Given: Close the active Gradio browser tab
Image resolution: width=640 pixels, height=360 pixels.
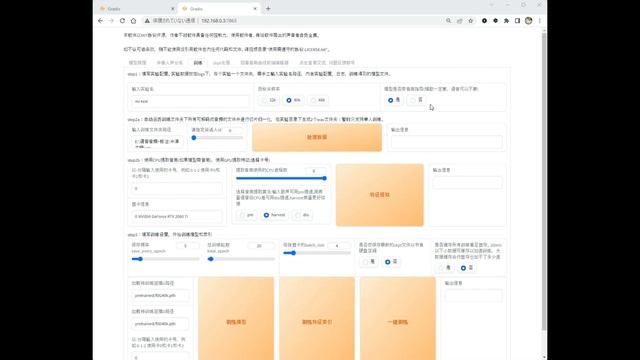Looking at the screenshot, I should point(255,9).
